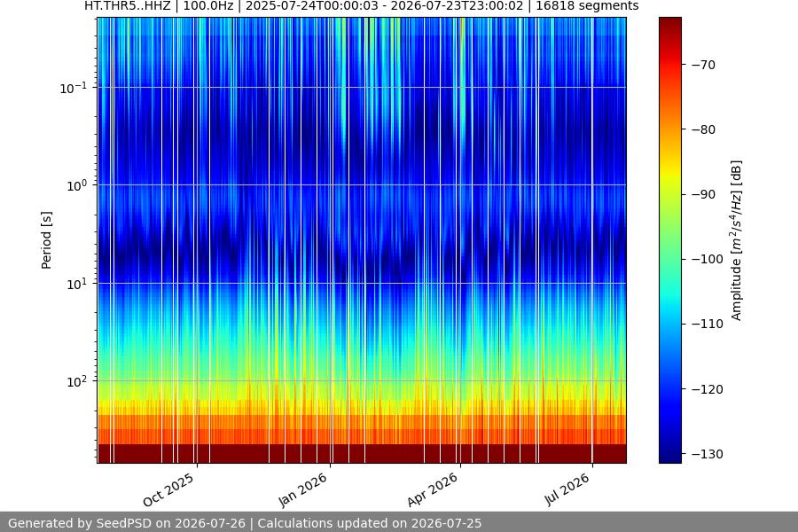
Task: Click the colorbar '−100' tick label
Action: coord(708,259)
